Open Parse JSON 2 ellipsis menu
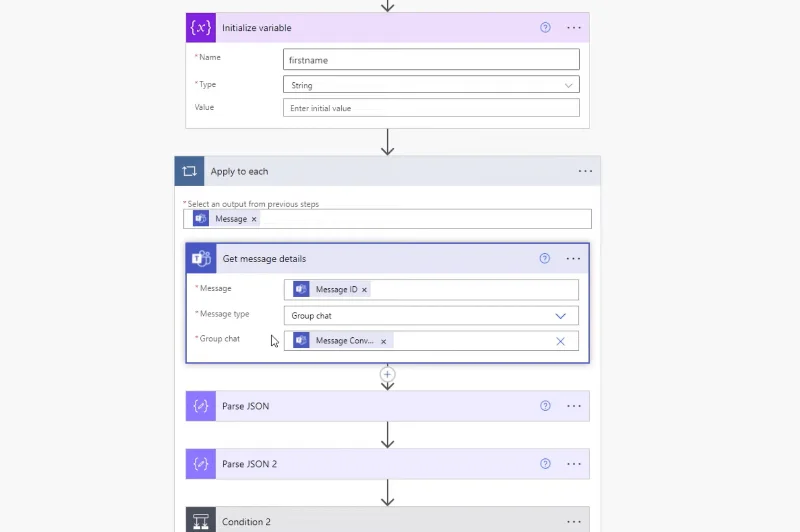800x532 pixels. (574, 464)
